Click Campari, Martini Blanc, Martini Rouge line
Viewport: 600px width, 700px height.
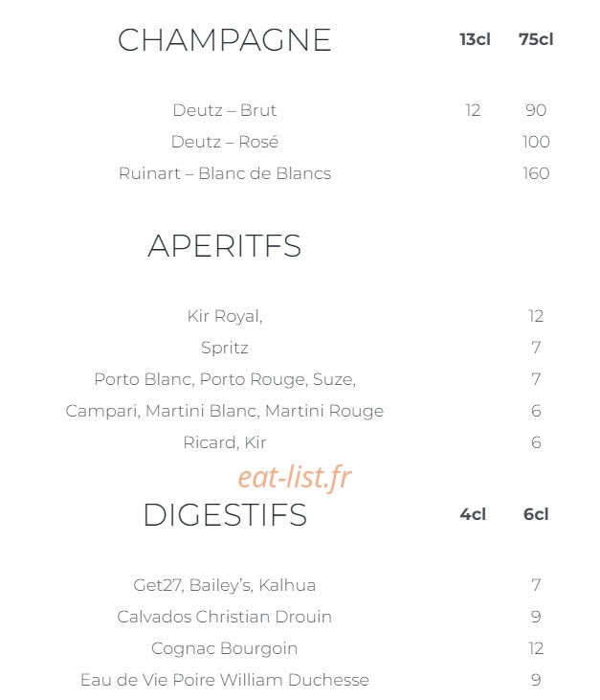[x=224, y=411]
